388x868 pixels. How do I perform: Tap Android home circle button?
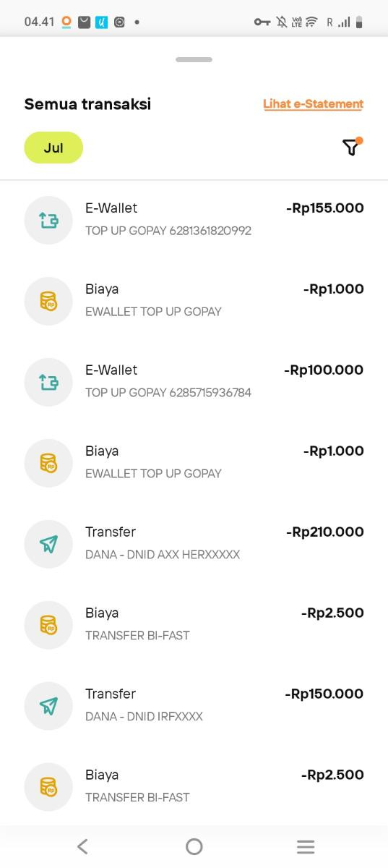click(194, 846)
